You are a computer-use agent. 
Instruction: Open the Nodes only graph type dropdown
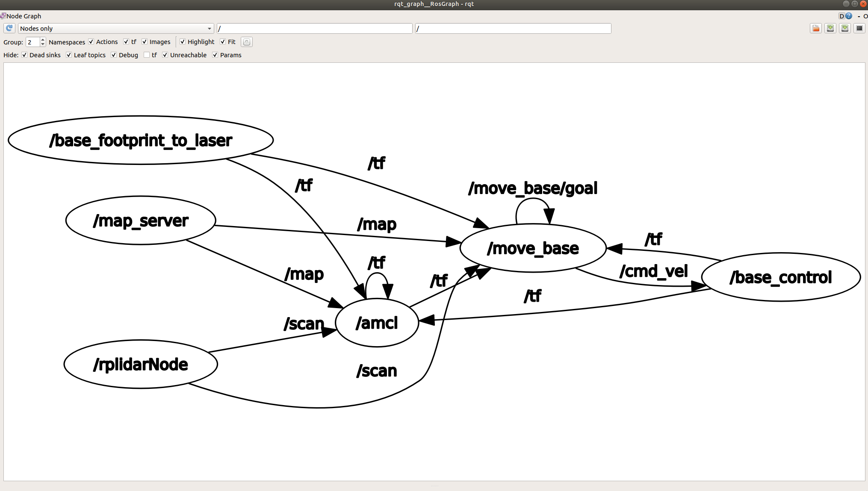pyautogui.click(x=115, y=28)
